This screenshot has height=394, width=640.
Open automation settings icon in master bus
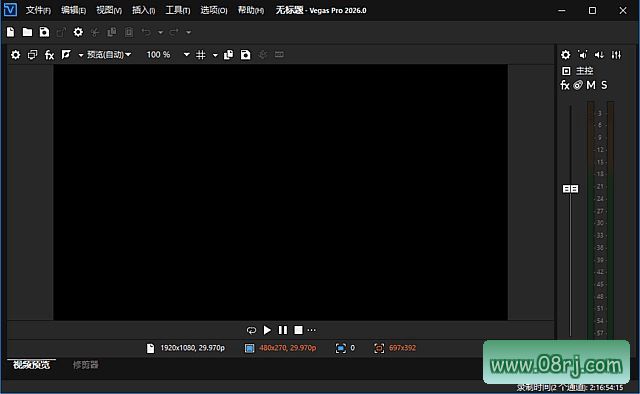point(578,85)
